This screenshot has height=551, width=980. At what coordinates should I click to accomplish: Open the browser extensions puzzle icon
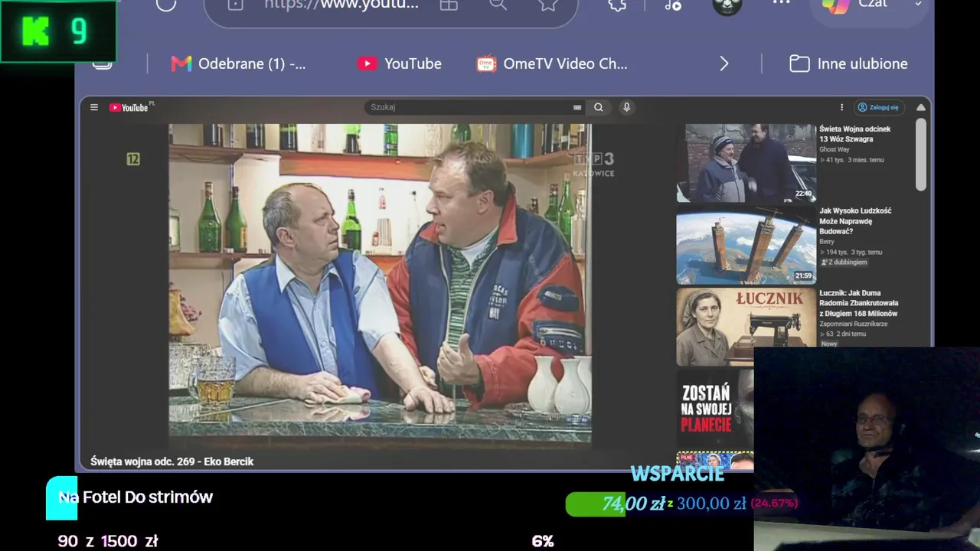[x=617, y=4]
